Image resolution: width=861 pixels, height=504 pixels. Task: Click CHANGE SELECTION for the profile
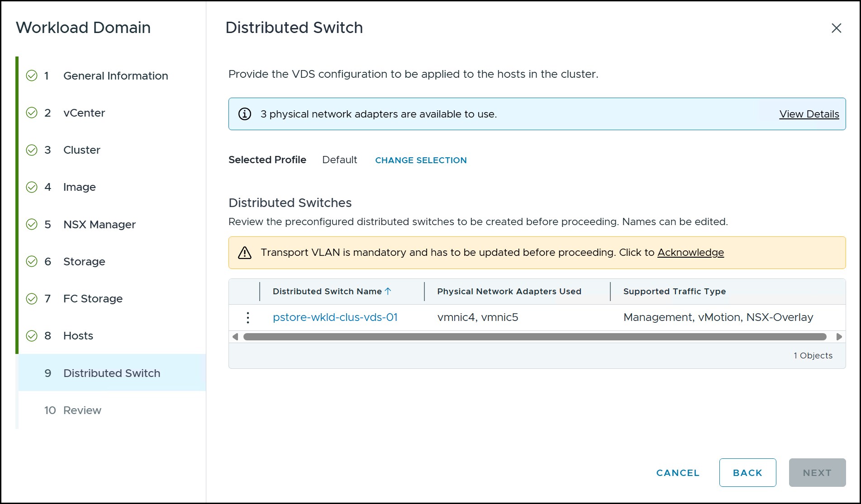(x=421, y=160)
